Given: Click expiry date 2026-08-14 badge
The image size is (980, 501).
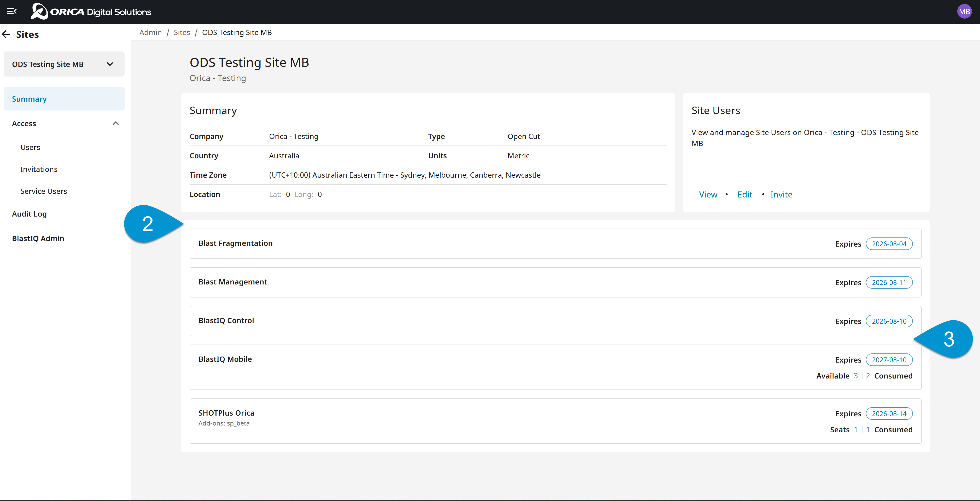Looking at the screenshot, I should (x=889, y=413).
